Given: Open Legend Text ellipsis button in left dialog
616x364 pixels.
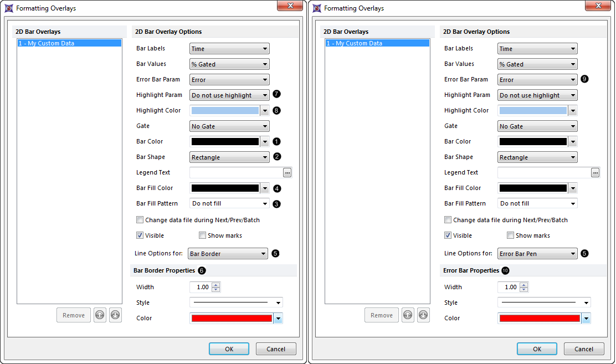Looking at the screenshot, I should tap(287, 173).
